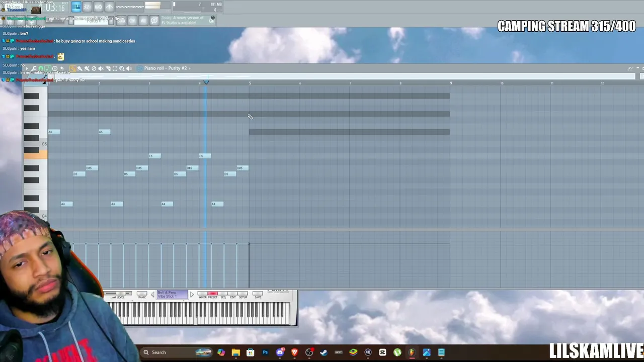This screenshot has width=644, height=362.
Task: Toggle the magnet snap icon in piano roll
Action: coord(41,68)
